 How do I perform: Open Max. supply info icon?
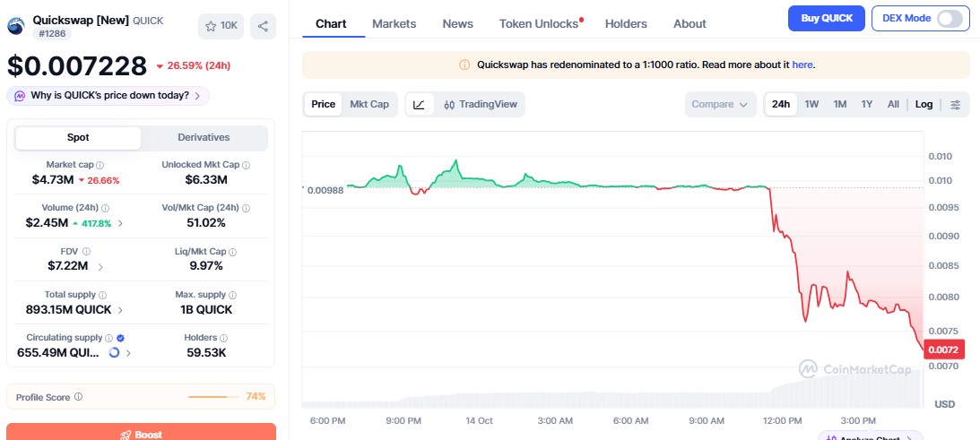(x=232, y=294)
